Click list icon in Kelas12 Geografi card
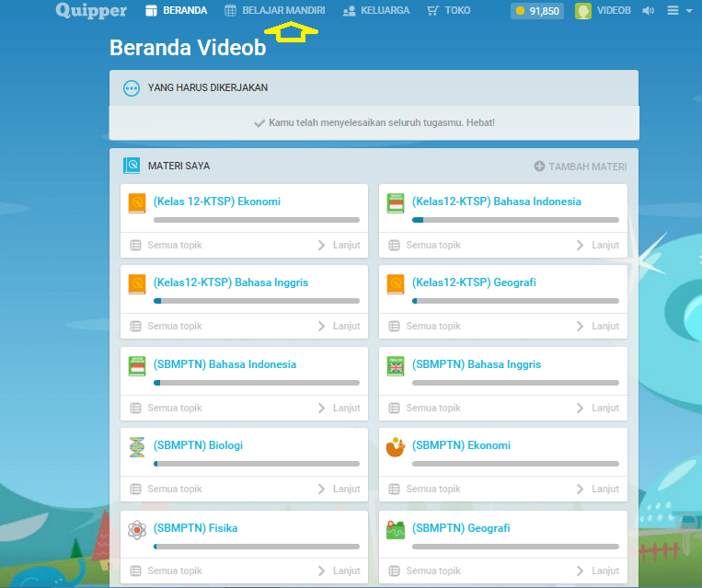This screenshot has width=702, height=588. 394,326
